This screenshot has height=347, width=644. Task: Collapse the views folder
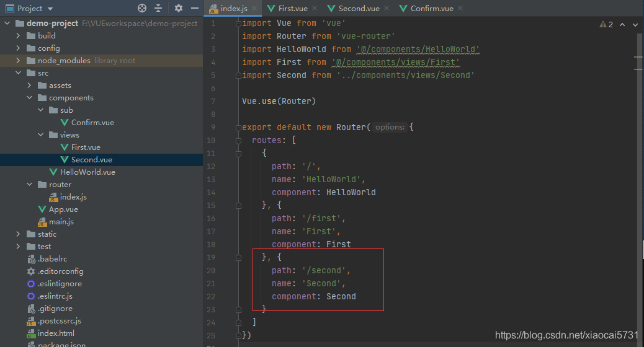[x=40, y=134]
